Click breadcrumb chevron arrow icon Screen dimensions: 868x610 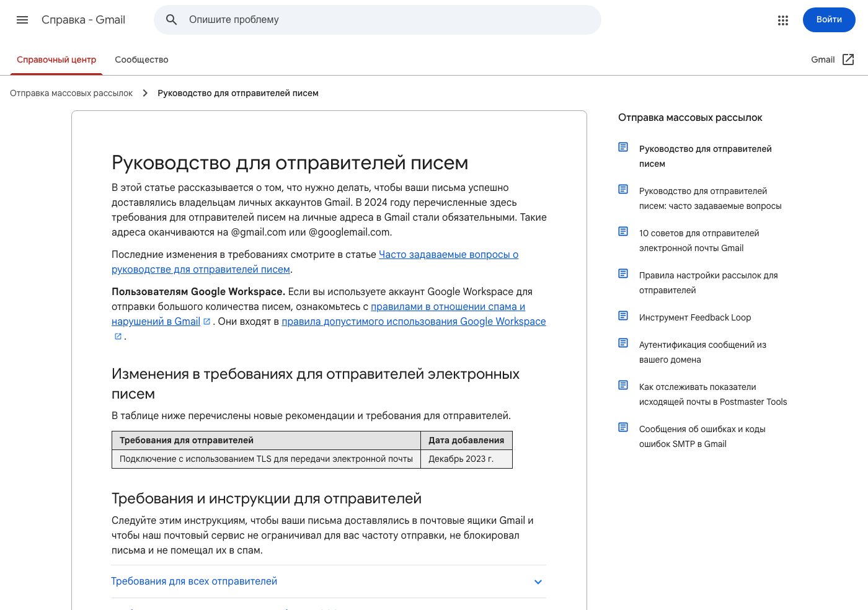tap(145, 93)
